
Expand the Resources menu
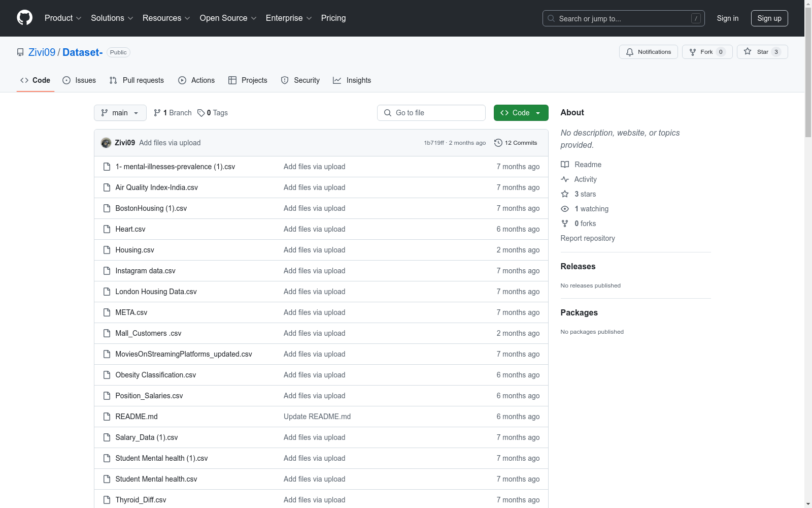pyautogui.click(x=166, y=18)
